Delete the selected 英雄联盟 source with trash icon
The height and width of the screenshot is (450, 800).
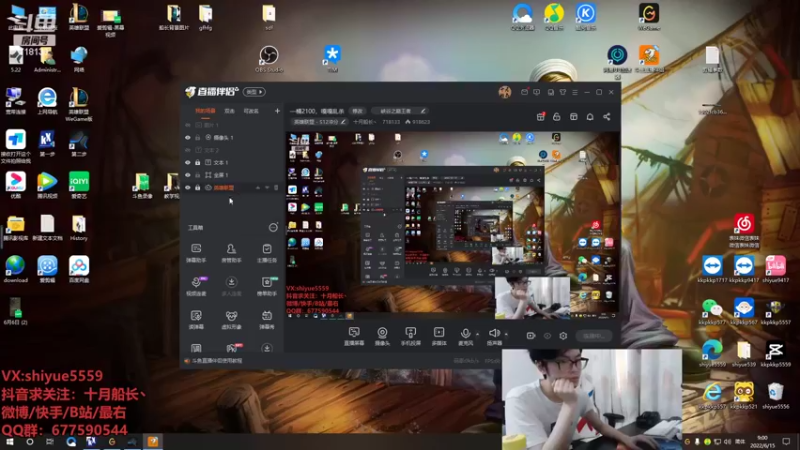coord(276,188)
